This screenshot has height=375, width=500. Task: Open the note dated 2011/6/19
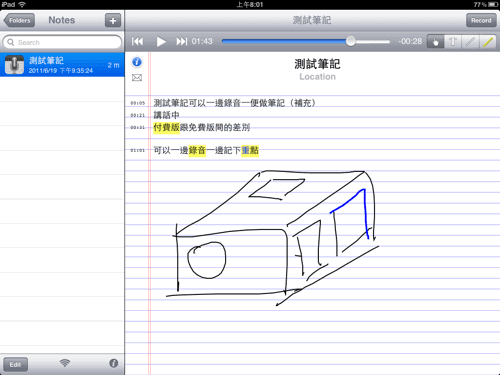tap(62, 64)
